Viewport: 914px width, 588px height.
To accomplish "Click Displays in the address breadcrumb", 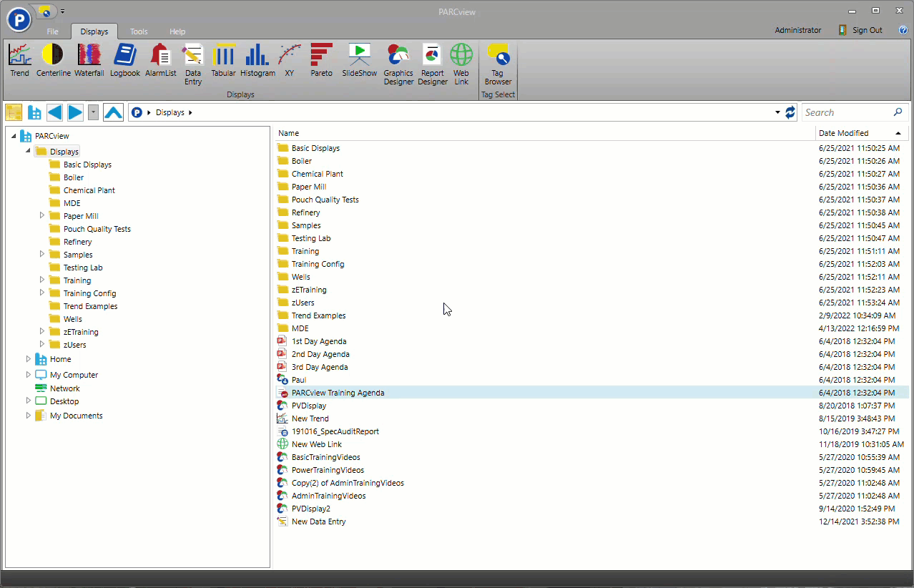I will pyautogui.click(x=169, y=112).
